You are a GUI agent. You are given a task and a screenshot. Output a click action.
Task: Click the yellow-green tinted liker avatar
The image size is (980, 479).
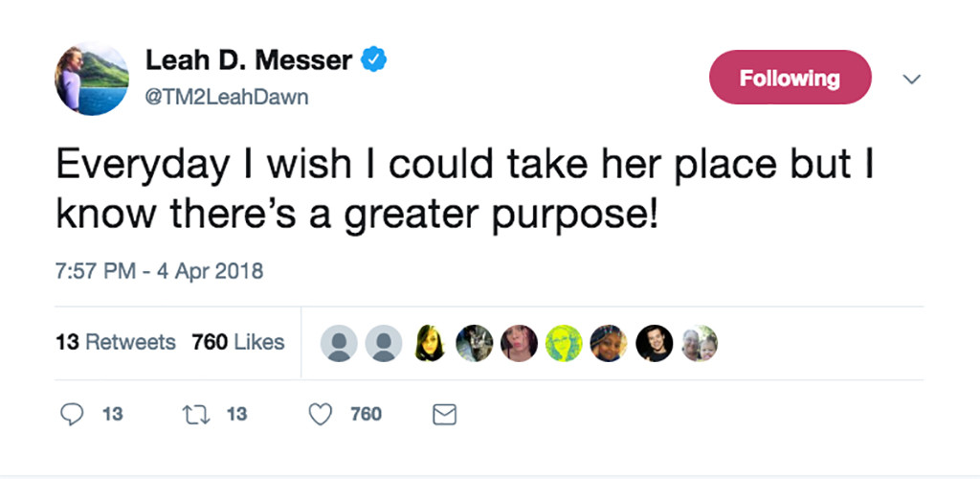coord(564,343)
